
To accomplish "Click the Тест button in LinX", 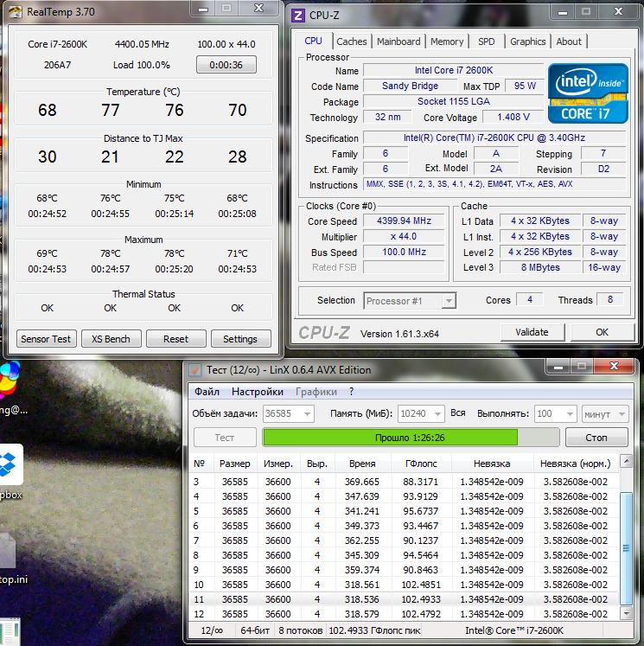I will [225, 438].
